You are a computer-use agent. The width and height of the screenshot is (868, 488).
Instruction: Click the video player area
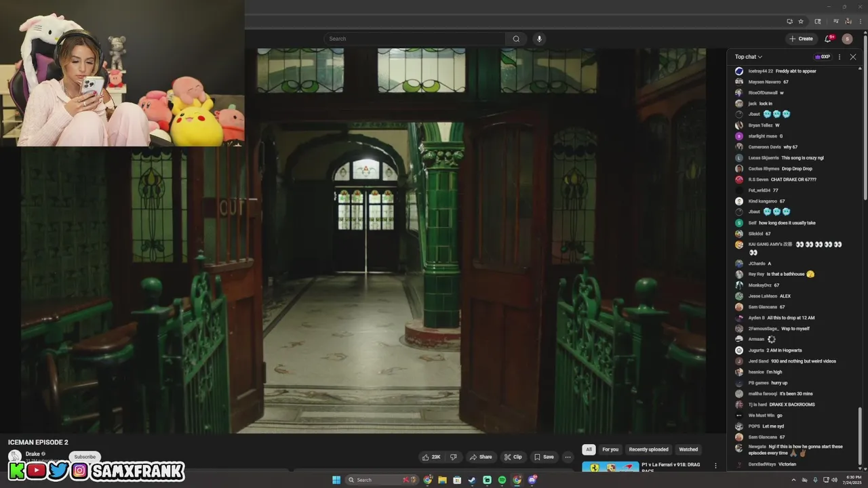pos(363,241)
